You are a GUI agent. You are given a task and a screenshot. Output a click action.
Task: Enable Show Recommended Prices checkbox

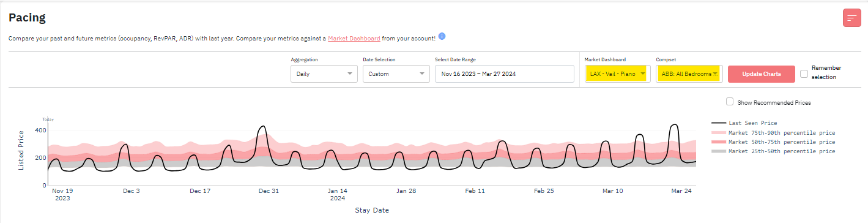coord(729,102)
